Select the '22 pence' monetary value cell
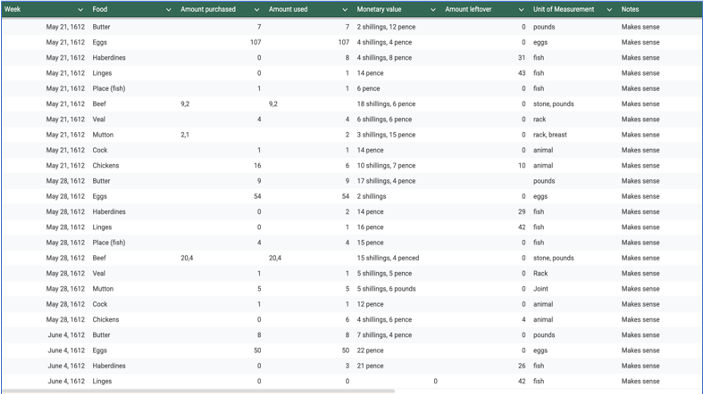This screenshot has height=394, width=704. pyautogui.click(x=370, y=350)
